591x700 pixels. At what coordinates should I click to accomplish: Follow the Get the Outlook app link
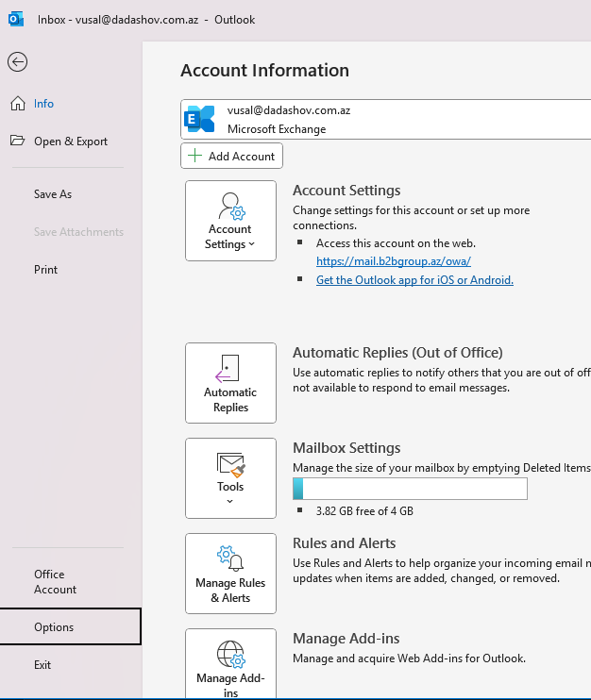(414, 280)
